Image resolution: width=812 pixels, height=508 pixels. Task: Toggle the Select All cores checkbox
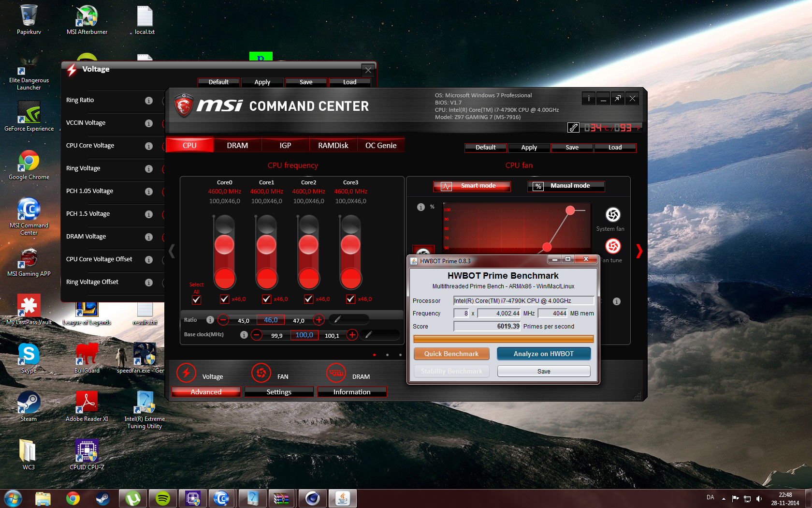pyautogui.click(x=196, y=299)
